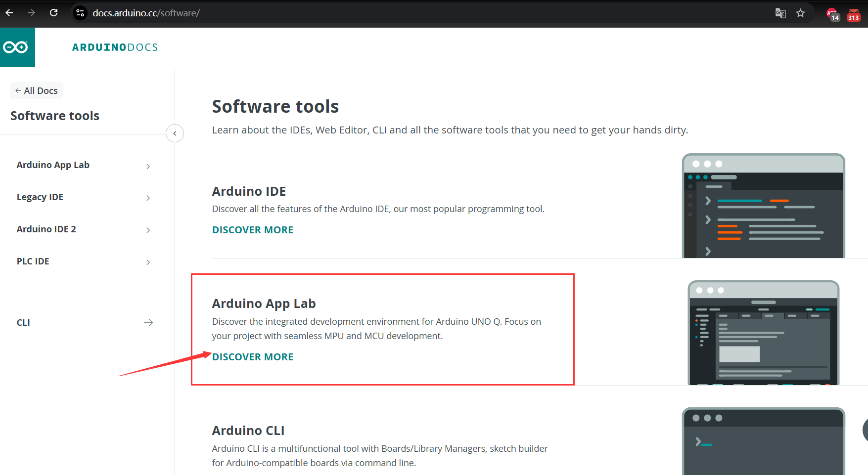
Task: Collapse the sidebar with the round chevron button
Action: [x=175, y=133]
